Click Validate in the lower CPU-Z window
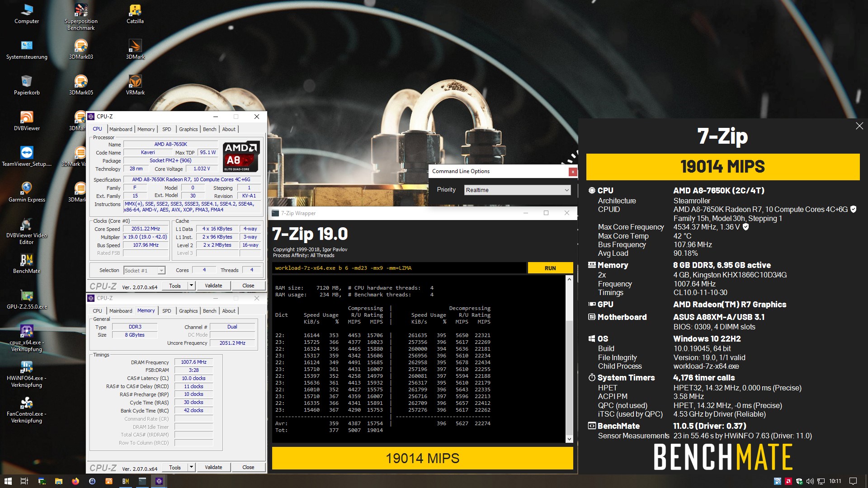The width and height of the screenshot is (868, 488). coord(213,467)
